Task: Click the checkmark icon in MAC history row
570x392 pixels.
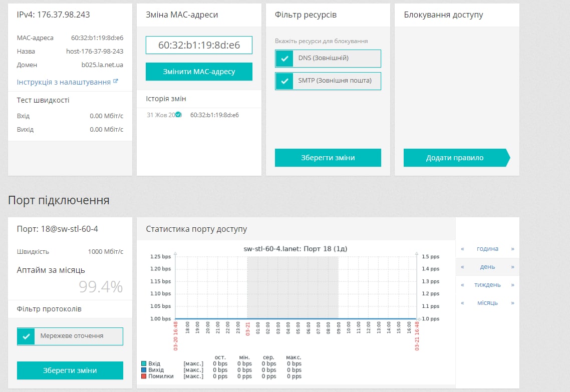Action: (178, 115)
